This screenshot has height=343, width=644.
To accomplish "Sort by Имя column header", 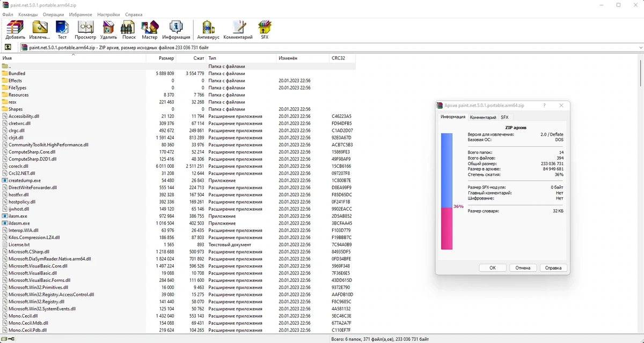I will [x=73, y=58].
